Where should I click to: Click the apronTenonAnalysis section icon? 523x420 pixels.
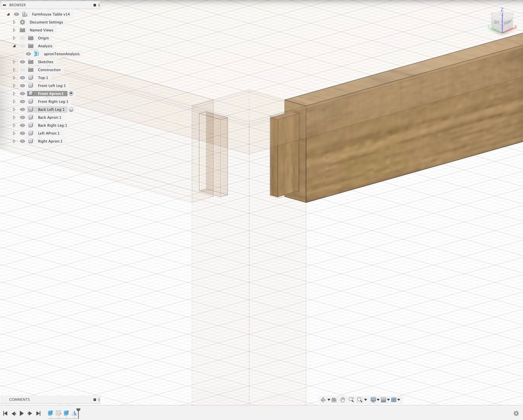tap(37, 54)
